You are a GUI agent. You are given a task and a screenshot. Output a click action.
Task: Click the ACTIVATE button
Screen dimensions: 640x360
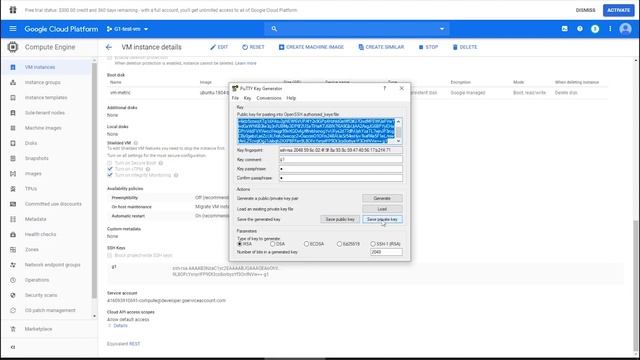[x=618, y=10]
